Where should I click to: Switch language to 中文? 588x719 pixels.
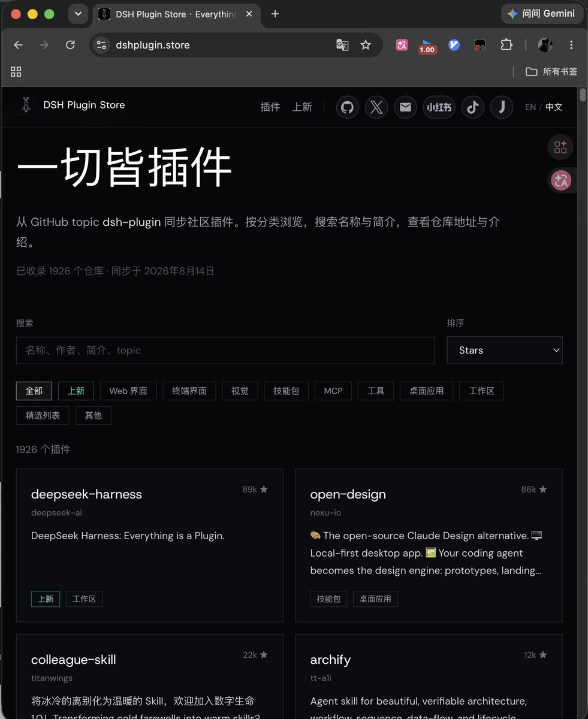coord(554,107)
